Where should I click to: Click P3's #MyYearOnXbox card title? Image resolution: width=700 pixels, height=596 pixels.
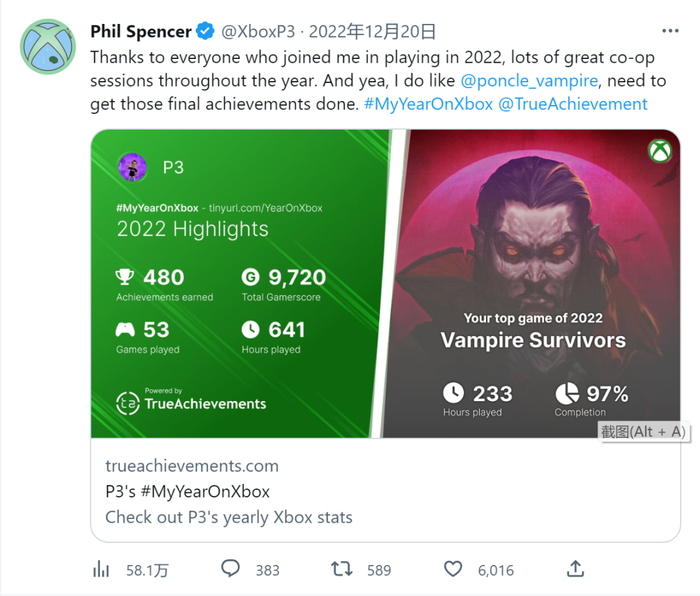tap(187, 492)
